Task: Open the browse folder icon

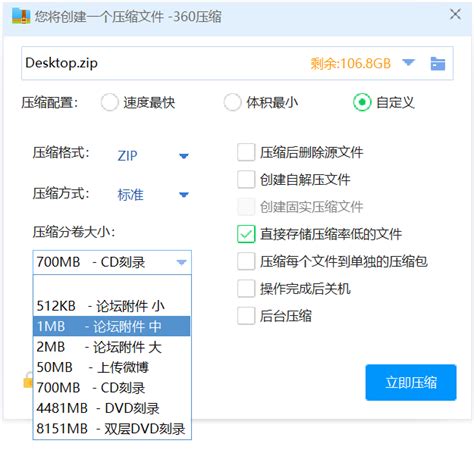Action: coord(438,63)
